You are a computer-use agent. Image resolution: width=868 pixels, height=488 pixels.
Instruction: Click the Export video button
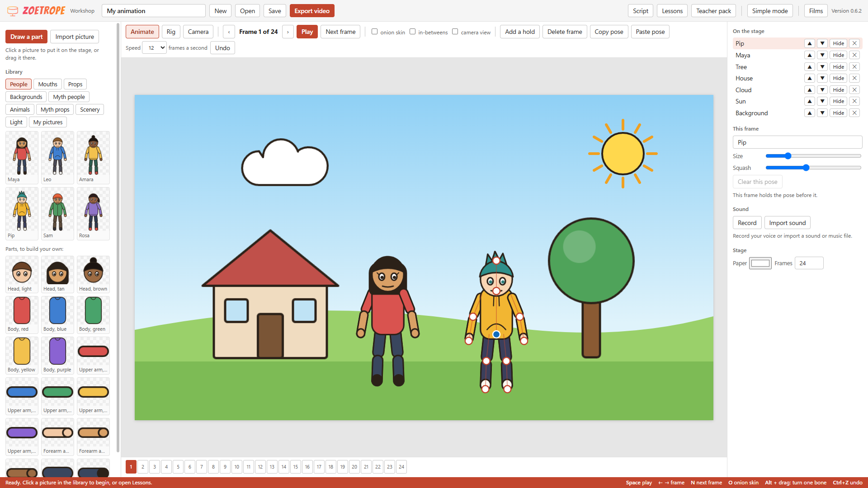pos(312,11)
